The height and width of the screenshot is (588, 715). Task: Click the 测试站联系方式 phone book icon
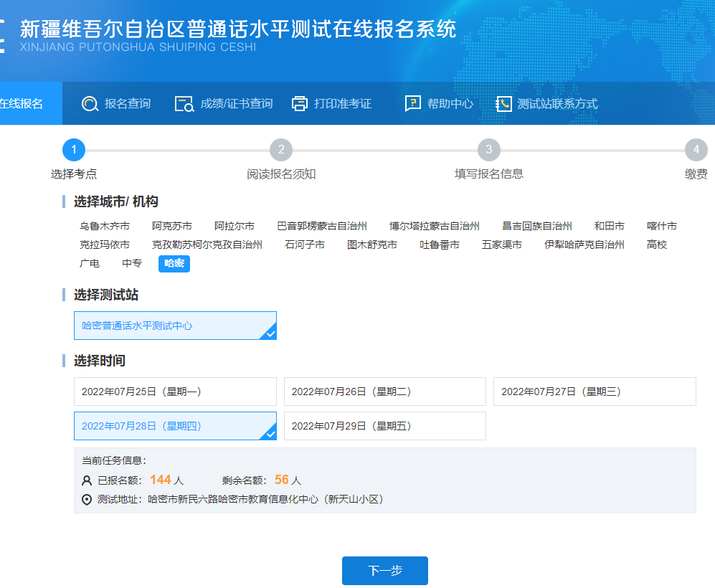point(504,104)
